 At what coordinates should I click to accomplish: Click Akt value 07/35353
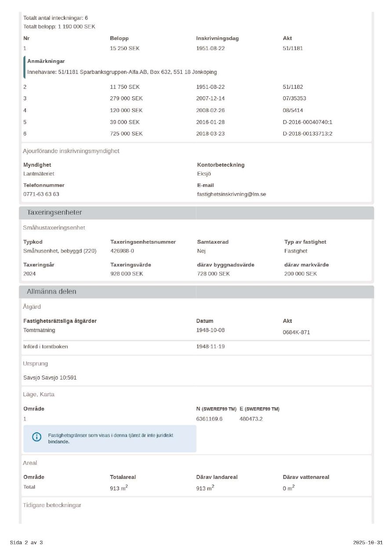pyautogui.click(x=294, y=99)
